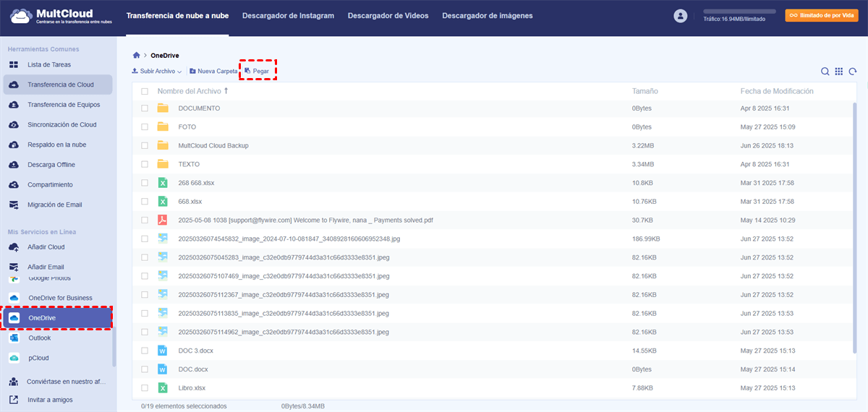Click 2025-05-08 Flywire PDF file name

[306, 220]
